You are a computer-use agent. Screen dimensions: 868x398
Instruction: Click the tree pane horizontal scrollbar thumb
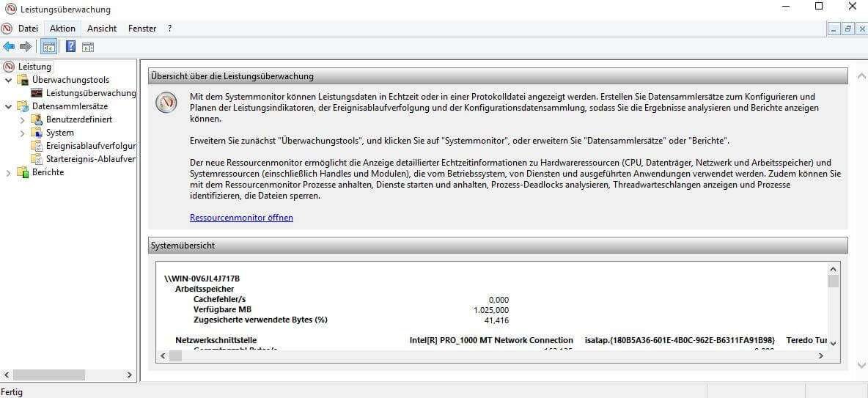point(49,375)
